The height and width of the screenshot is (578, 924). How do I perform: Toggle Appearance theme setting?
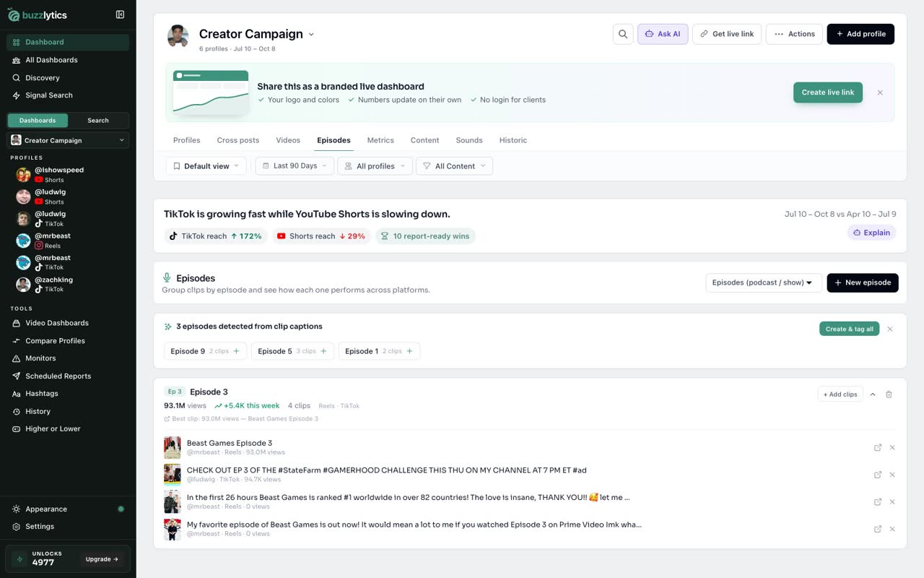[68, 509]
